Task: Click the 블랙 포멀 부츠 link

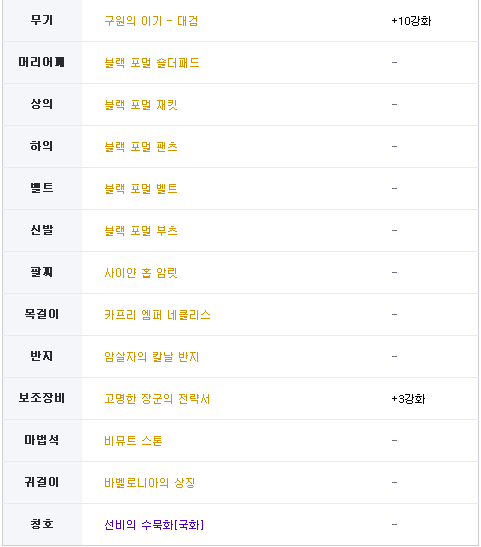Action: [141, 231]
